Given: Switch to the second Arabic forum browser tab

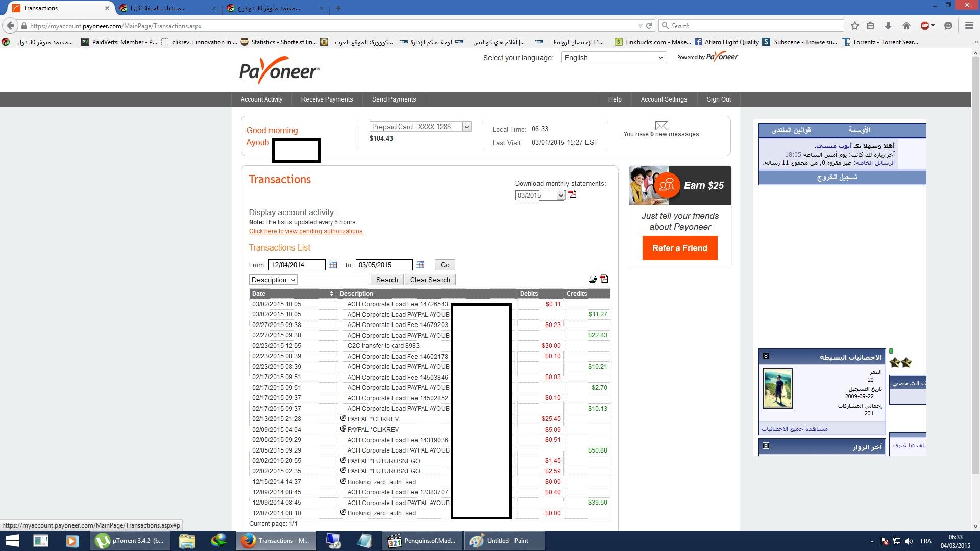Looking at the screenshot, I should click(x=167, y=8).
